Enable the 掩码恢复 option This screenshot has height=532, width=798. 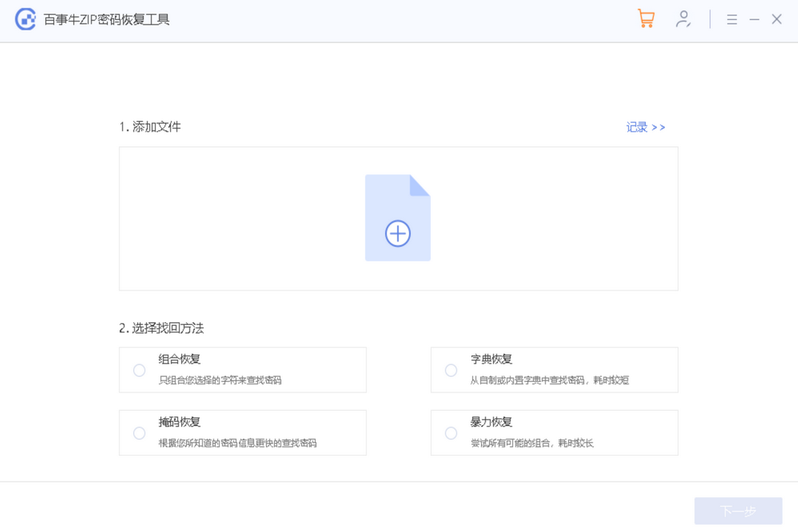(x=139, y=433)
